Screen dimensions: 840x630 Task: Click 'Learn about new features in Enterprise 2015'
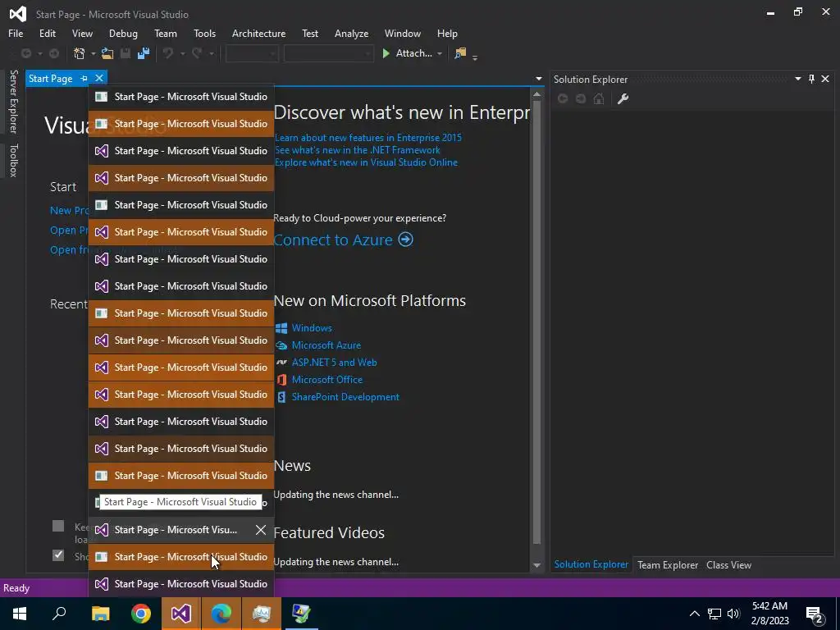click(368, 138)
